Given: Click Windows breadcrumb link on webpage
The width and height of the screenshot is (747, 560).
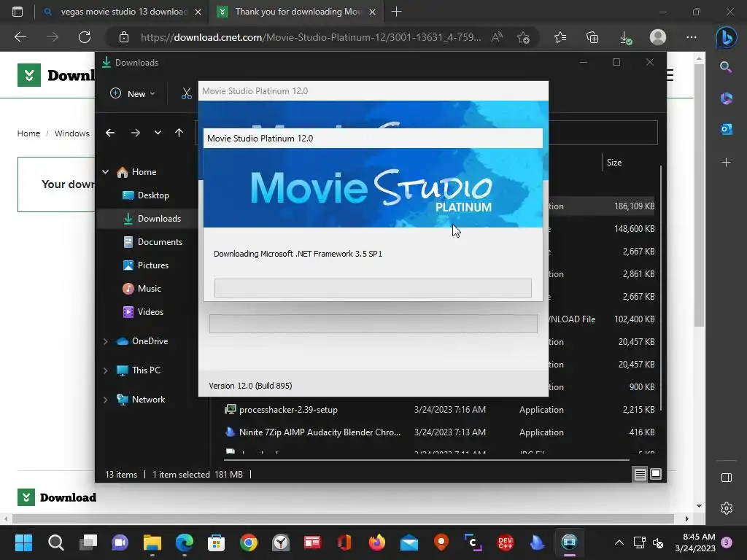Looking at the screenshot, I should pyautogui.click(x=72, y=133).
